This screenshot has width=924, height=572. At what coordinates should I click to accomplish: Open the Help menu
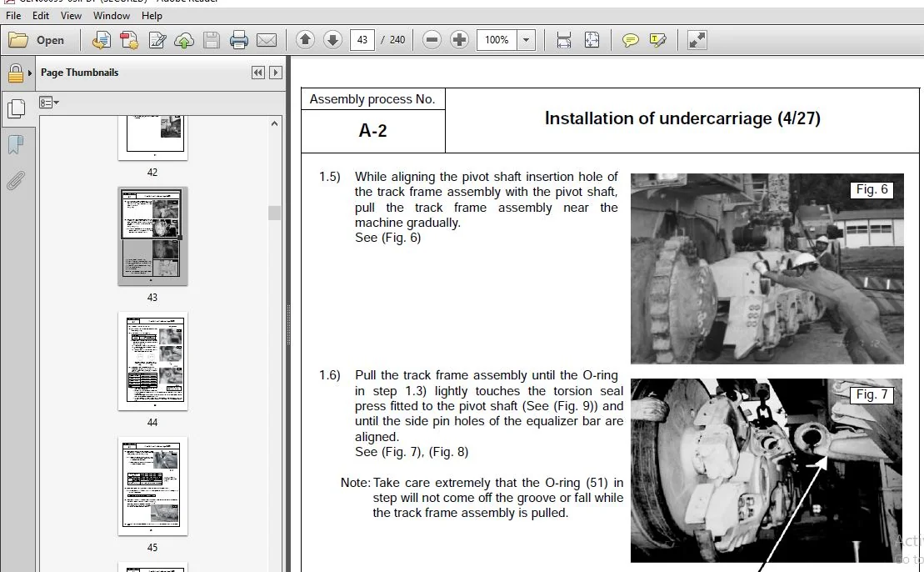152,15
